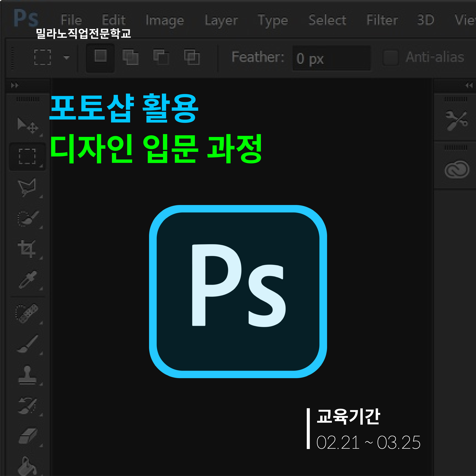Select the Add to selection mode
The height and width of the screenshot is (476, 476).
pyautogui.click(x=130, y=57)
